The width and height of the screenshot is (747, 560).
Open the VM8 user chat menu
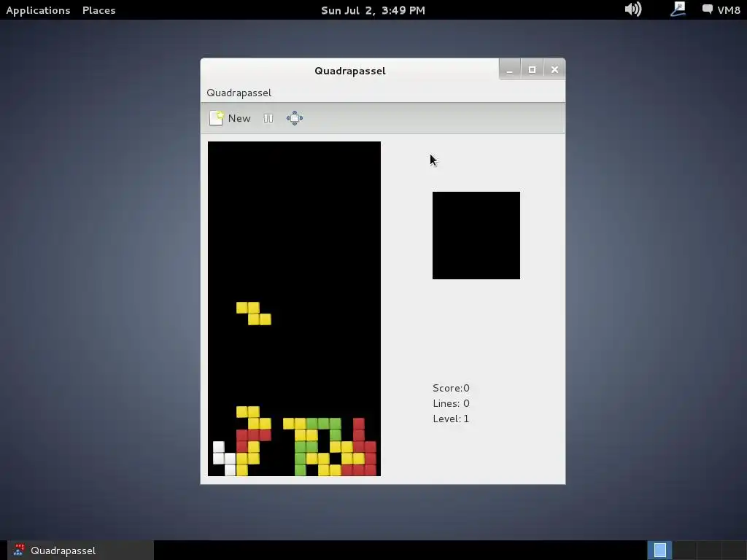(721, 9)
